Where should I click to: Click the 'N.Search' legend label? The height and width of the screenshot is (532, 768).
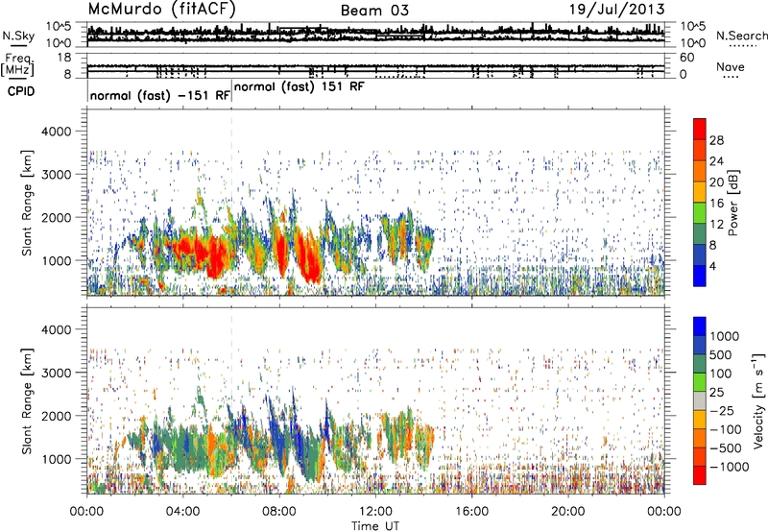(741, 36)
